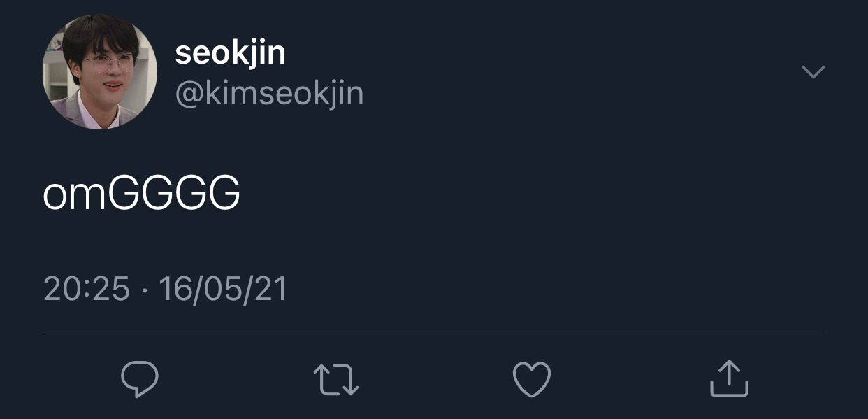Visit profile via the seokjin display name
This screenshot has height=419, width=868.
[x=230, y=53]
